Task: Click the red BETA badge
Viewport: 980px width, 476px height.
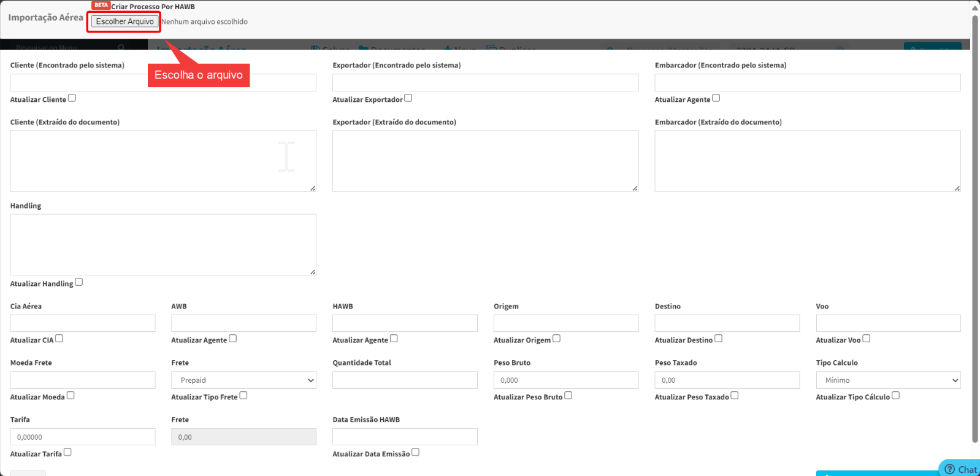Action: [x=101, y=5]
